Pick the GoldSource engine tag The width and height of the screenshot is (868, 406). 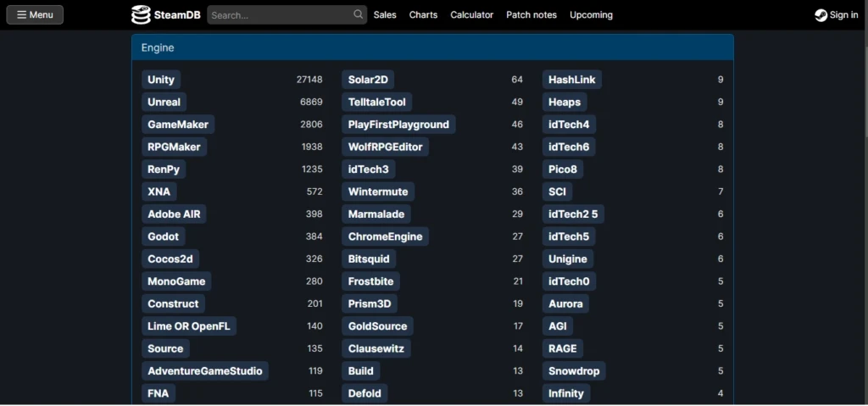[377, 326]
